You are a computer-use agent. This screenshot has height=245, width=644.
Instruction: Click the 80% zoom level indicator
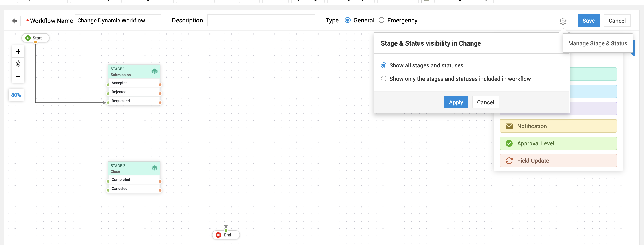point(16,95)
